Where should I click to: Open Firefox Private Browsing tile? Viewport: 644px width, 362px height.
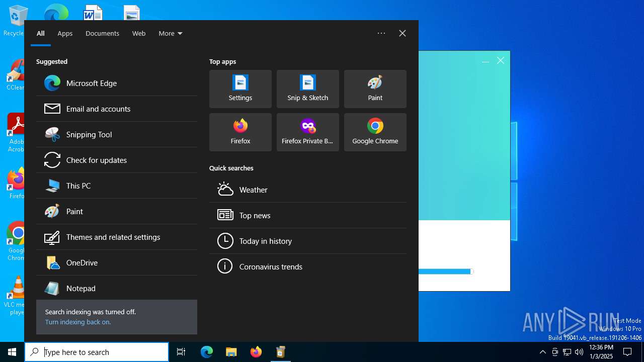point(308,132)
